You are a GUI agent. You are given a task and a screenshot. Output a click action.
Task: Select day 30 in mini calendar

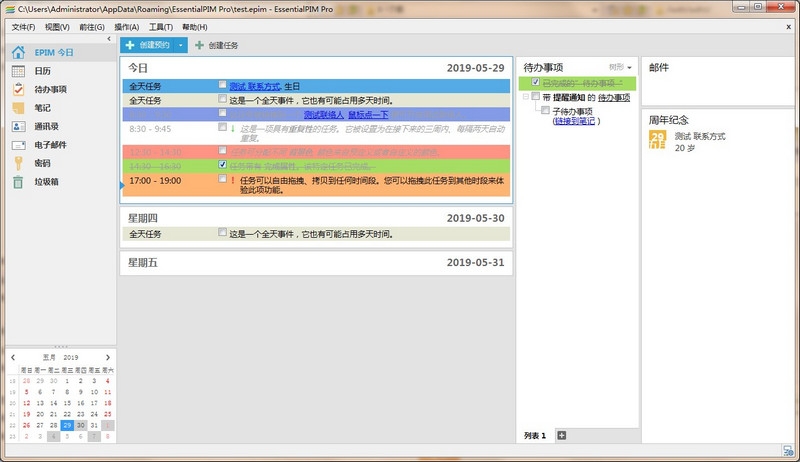[x=81, y=425]
